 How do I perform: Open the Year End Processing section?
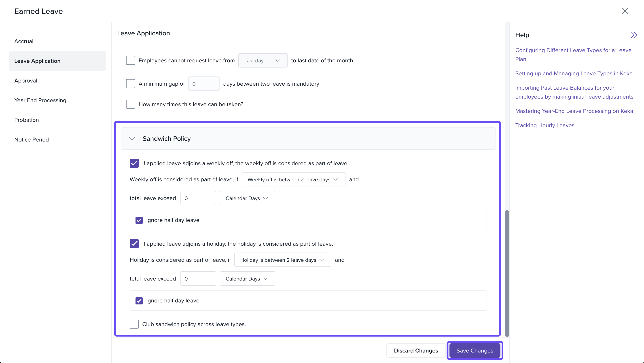tap(40, 100)
